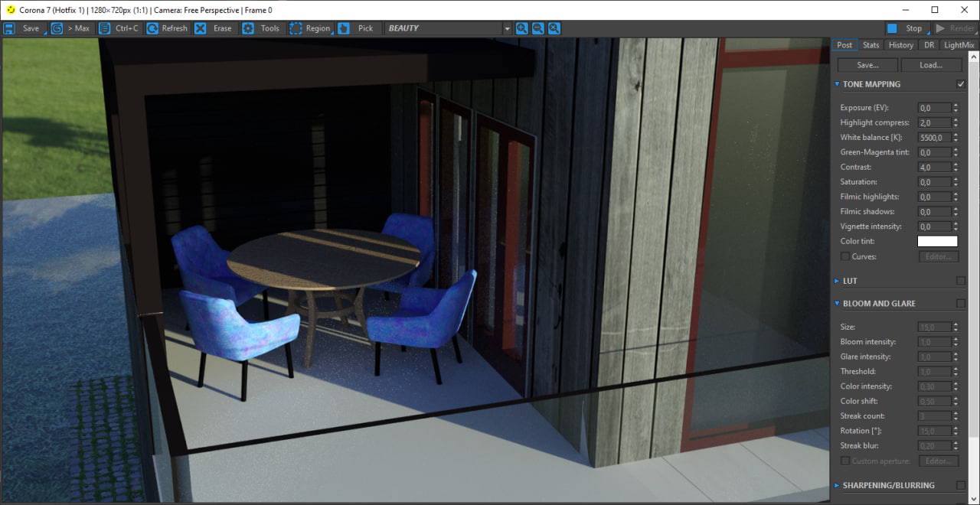Collapse the Tone Mapping section
This screenshot has width=980, height=505.
[837, 84]
